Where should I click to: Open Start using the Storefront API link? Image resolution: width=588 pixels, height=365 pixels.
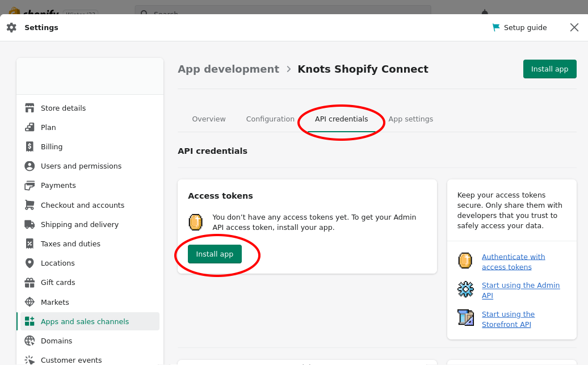[x=508, y=319]
